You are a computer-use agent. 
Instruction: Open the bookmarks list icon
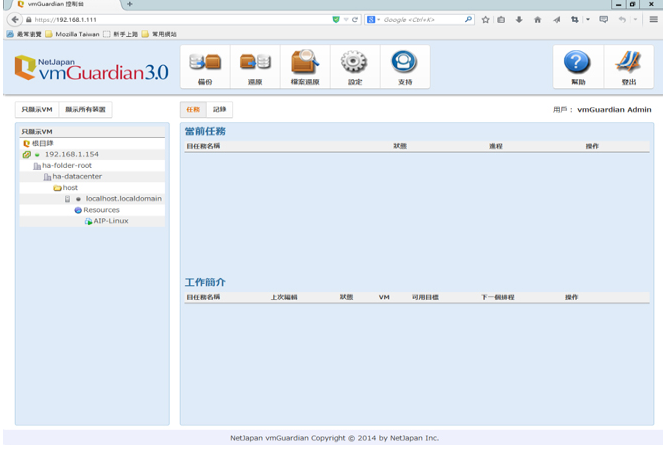(501, 20)
